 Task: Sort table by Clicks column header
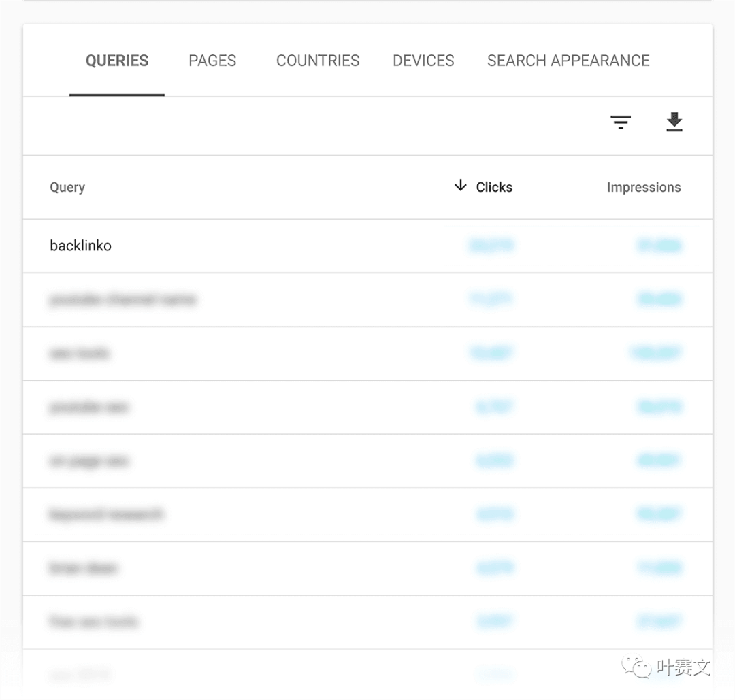(x=494, y=187)
